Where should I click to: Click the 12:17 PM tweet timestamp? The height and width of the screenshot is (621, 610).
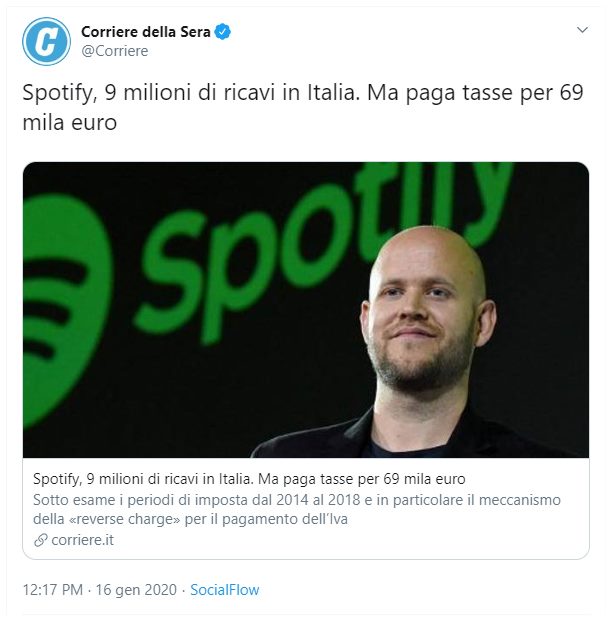(x=53, y=590)
